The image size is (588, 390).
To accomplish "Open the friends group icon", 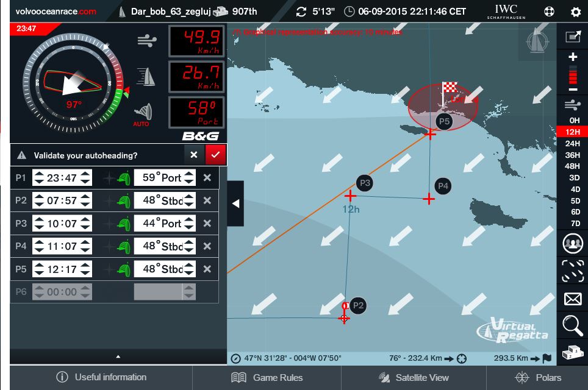I will pos(572,244).
